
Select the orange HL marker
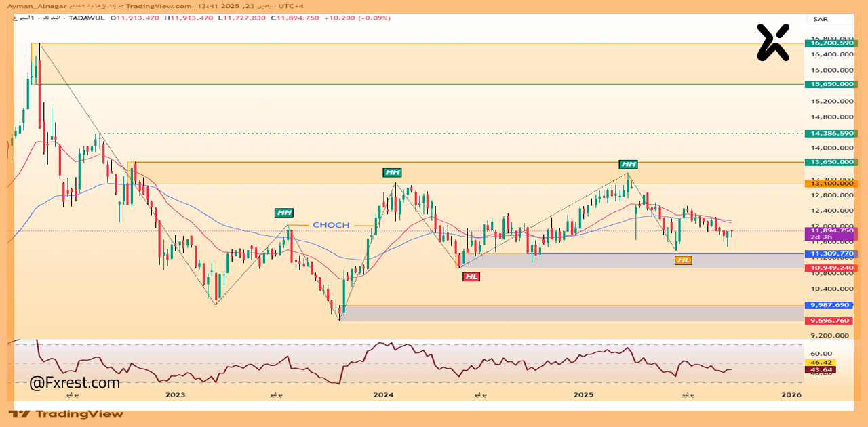point(683,260)
